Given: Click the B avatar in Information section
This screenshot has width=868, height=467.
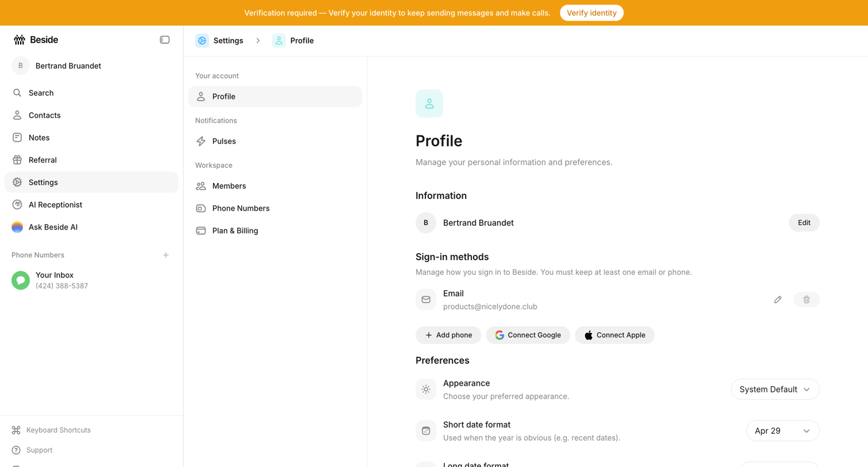Looking at the screenshot, I should pos(426,223).
